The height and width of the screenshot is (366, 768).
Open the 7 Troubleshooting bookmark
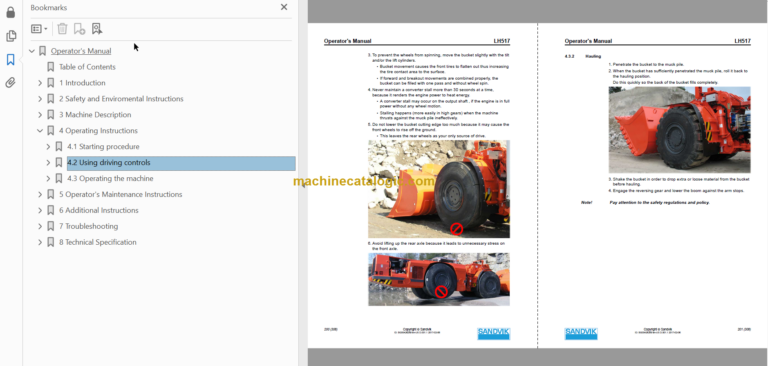[x=89, y=226]
